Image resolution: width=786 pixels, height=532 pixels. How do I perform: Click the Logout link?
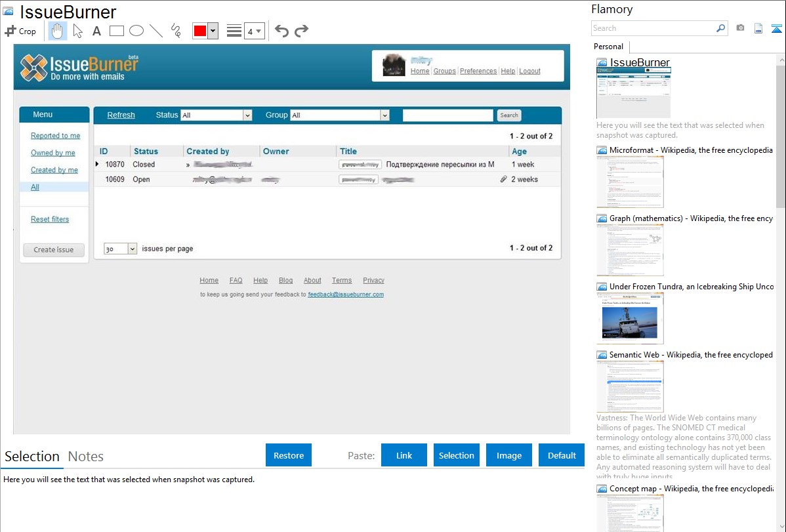pos(530,72)
